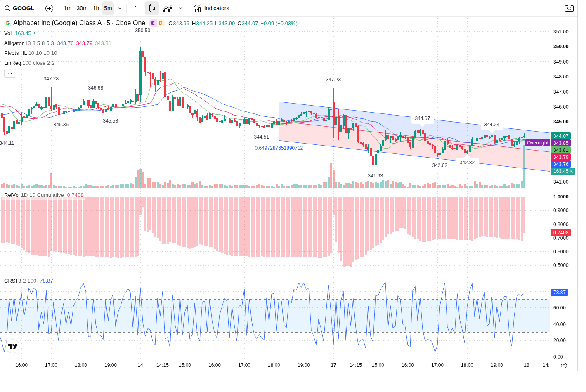Select the Pivots HL indicator legend
The height and width of the screenshot is (392, 586).
(15, 53)
